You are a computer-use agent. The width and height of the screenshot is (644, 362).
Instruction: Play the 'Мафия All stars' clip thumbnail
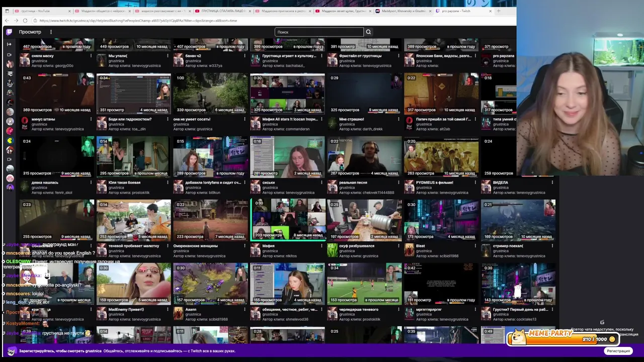[287, 94]
